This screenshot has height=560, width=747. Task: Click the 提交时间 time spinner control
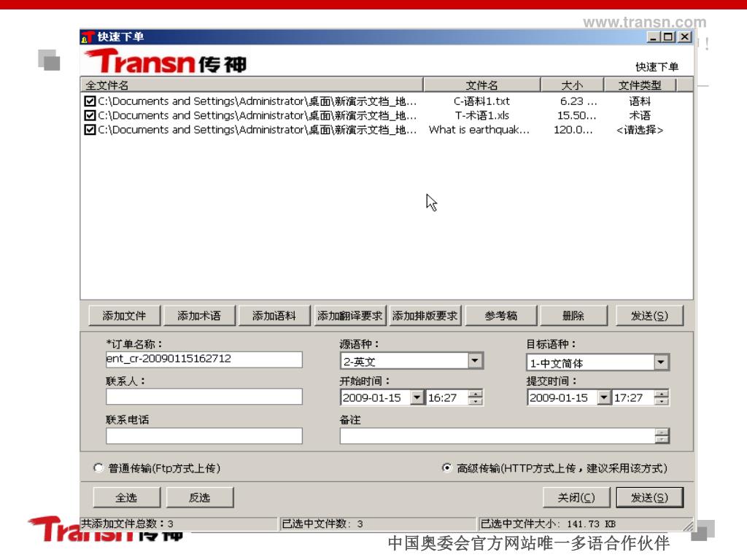[x=662, y=397]
